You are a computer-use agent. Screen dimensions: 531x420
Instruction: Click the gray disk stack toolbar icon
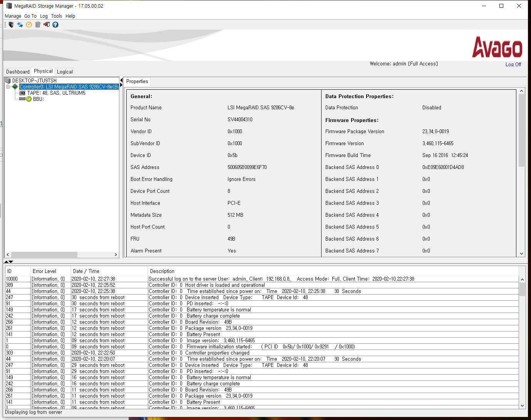(x=38, y=25)
